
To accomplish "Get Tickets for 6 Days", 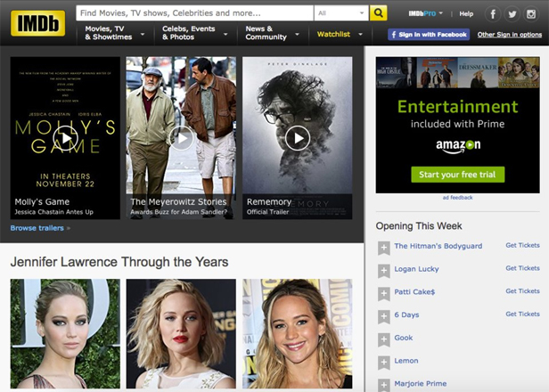I will (x=522, y=314).
